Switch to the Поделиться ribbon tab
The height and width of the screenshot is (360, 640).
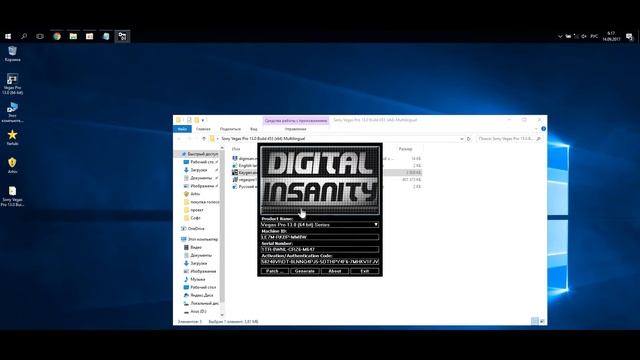coord(230,129)
